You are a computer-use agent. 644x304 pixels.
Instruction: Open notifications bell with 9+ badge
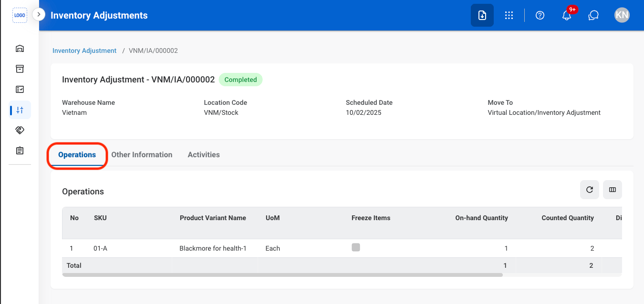[567, 15]
